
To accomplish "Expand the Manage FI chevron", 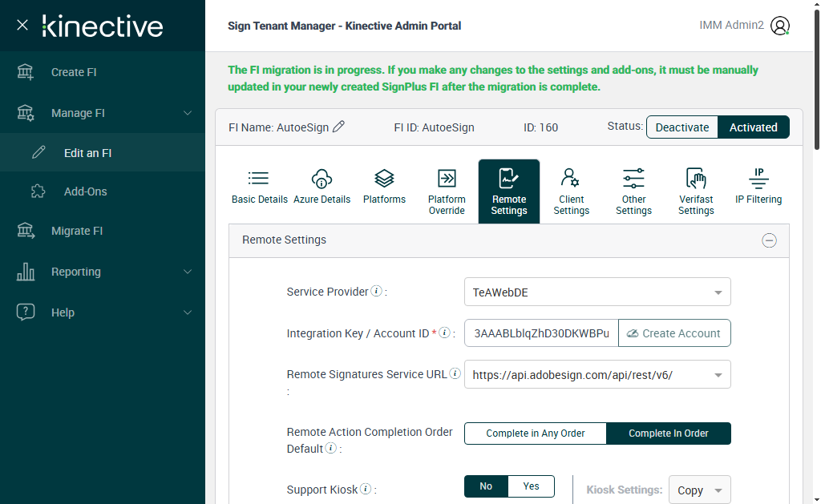I will [188, 113].
